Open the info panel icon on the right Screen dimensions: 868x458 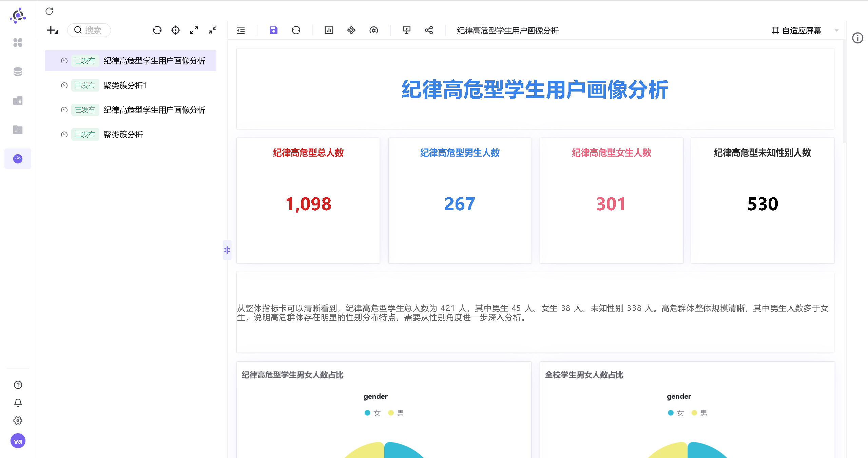pyautogui.click(x=858, y=38)
